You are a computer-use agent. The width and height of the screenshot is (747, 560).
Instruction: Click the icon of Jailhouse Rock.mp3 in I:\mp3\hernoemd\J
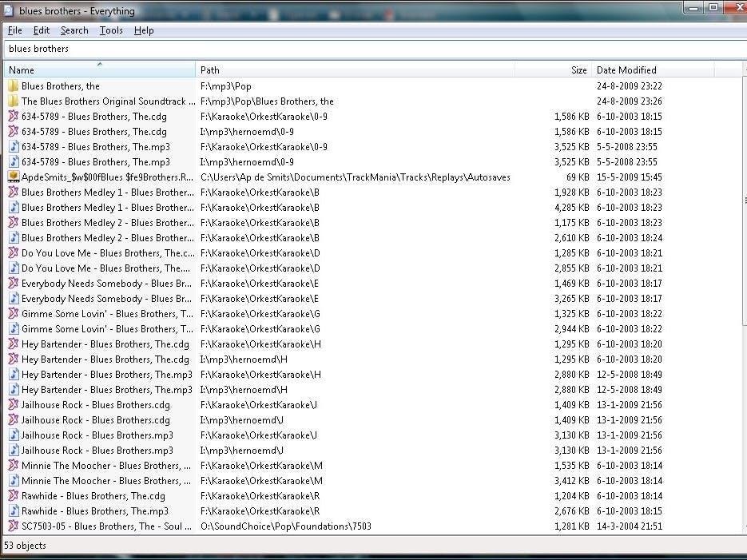[14, 451]
